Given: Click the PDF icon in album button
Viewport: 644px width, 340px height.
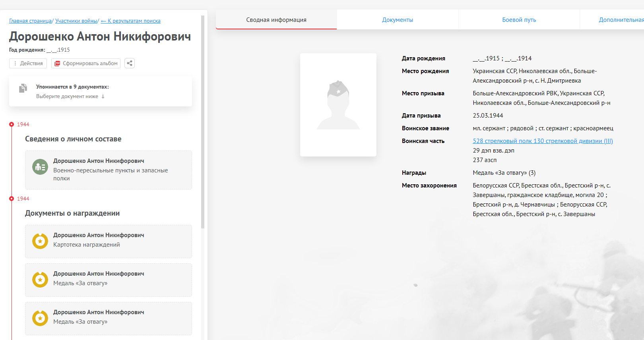Looking at the screenshot, I should click(57, 64).
